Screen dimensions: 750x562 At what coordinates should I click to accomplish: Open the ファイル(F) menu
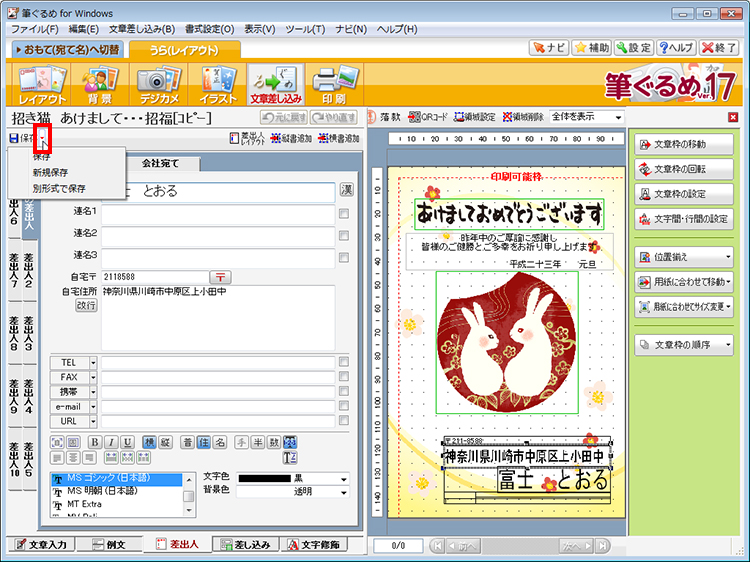click(34, 29)
